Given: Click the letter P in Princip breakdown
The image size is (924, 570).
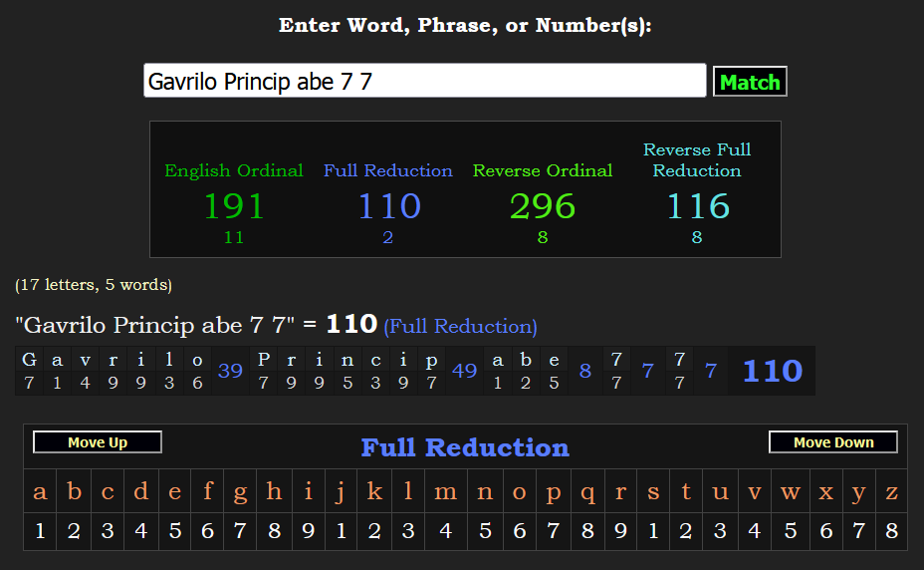Looking at the screenshot, I should (x=264, y=360).
